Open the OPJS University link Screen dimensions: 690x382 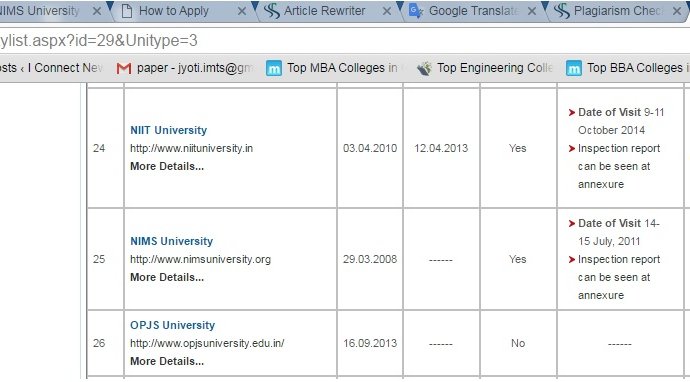point(172,325)
